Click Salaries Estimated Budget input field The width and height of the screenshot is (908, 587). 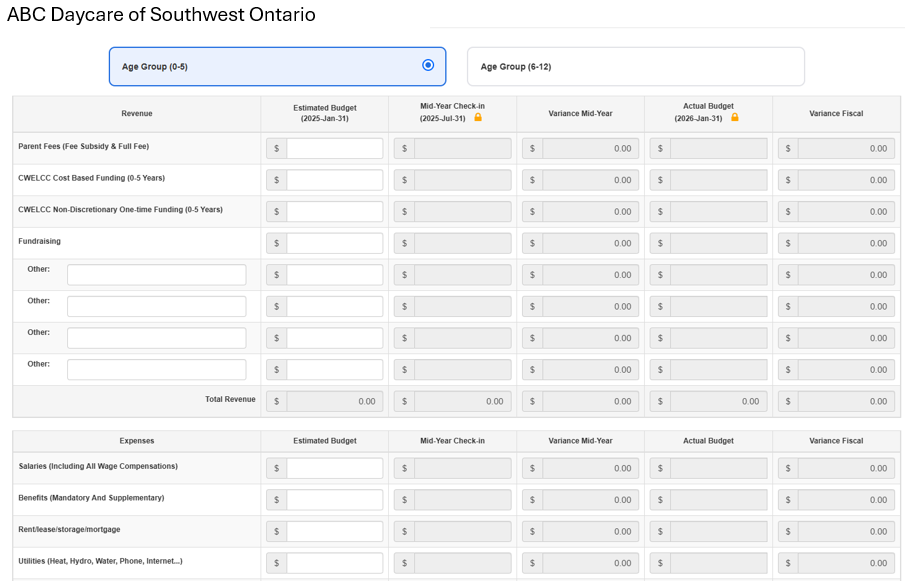point(334,468)
